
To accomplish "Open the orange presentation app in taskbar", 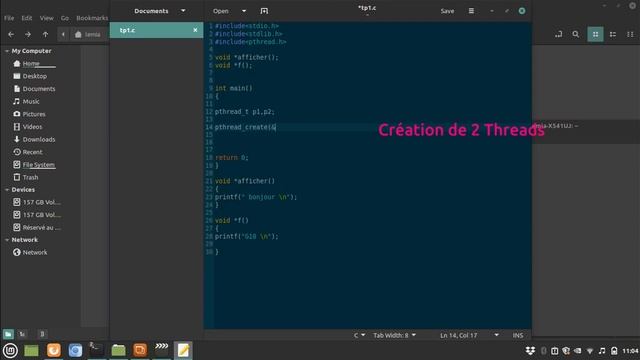I will (x=140, y=350).
